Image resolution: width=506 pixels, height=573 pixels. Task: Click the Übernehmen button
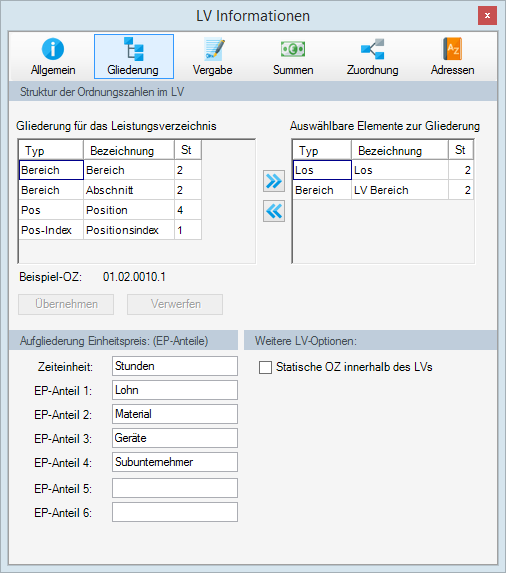coord(66,304)
